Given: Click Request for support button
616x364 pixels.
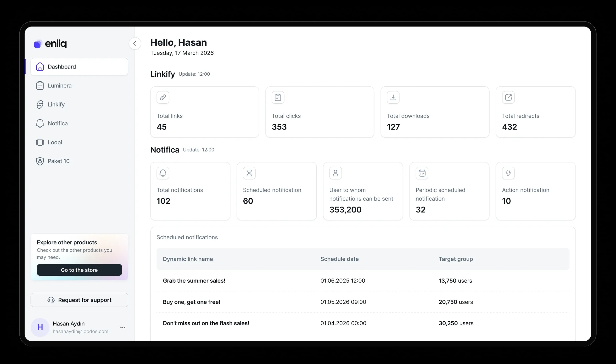Looking at the screenshot, I should coord(79,300).
